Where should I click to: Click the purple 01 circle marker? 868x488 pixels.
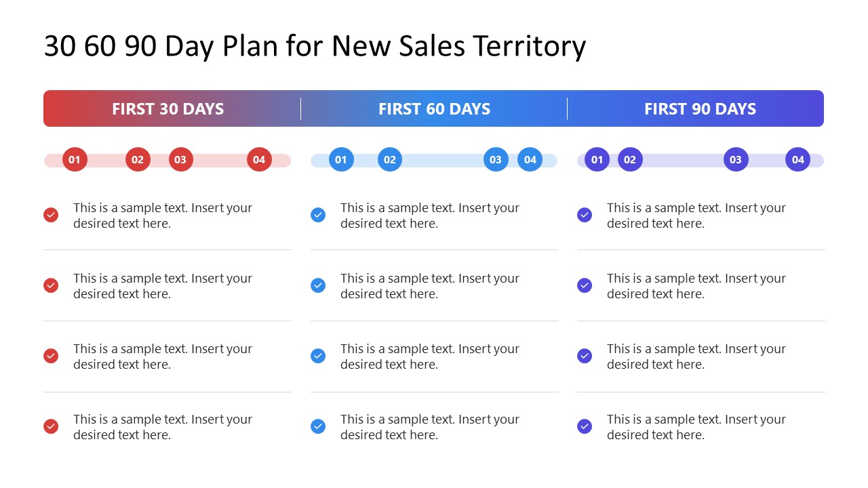pos(597,160)
